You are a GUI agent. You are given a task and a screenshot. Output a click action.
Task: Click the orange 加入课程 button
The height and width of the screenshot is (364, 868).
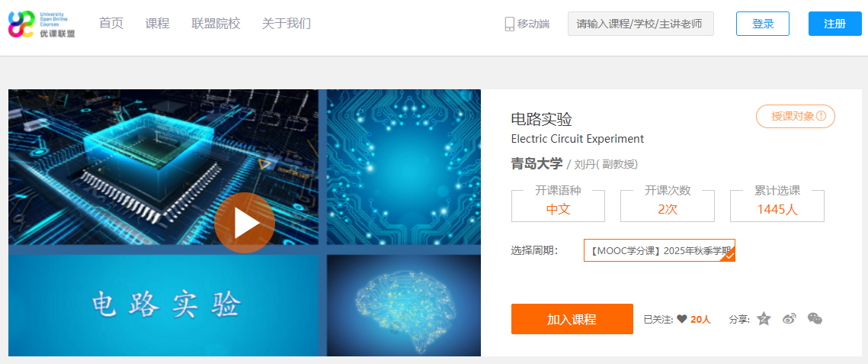572,319
